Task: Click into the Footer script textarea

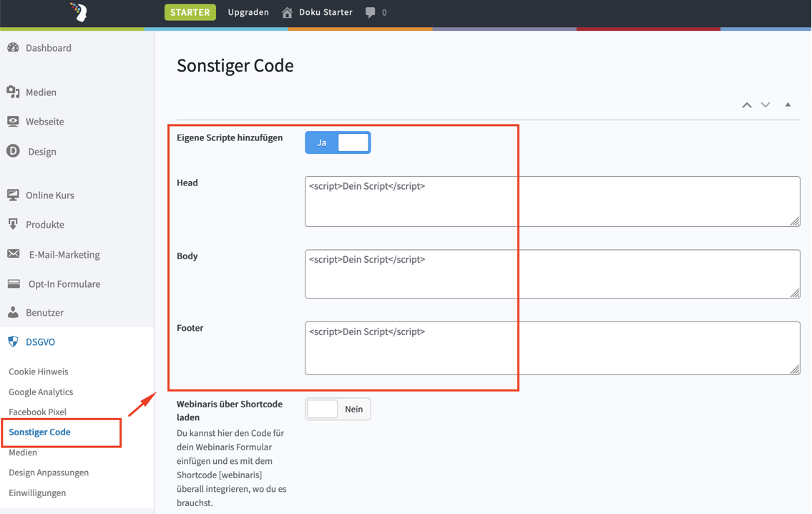Action: pos(552,348)
